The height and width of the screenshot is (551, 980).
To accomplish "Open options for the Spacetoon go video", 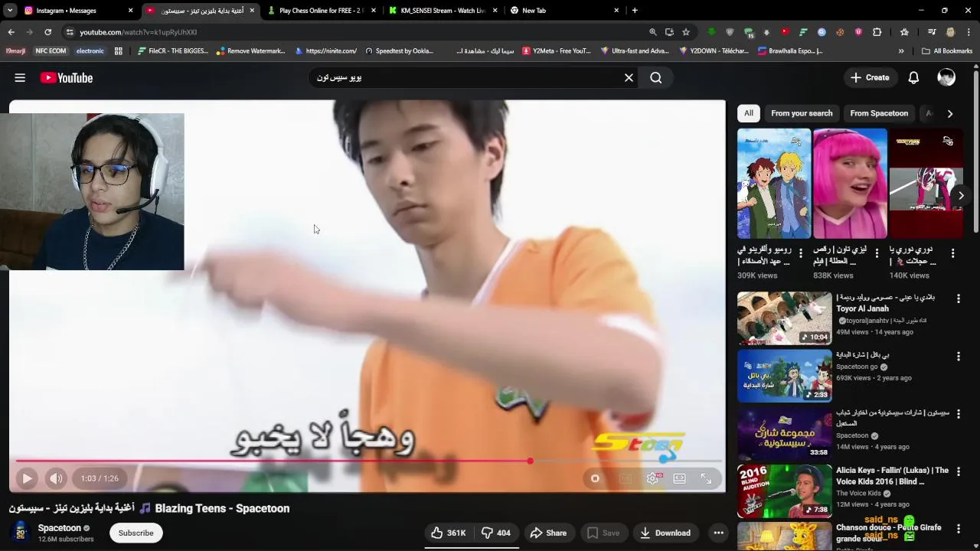I will pos(958,356).
